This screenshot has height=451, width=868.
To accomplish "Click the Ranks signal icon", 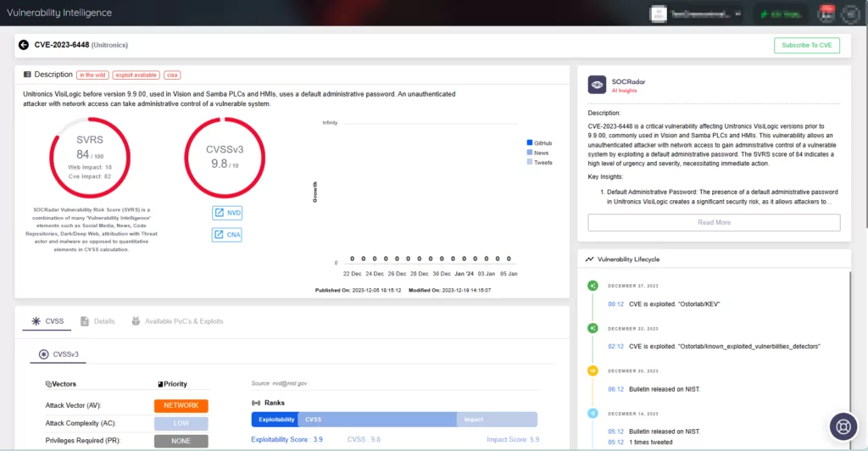I will point(256,403).
